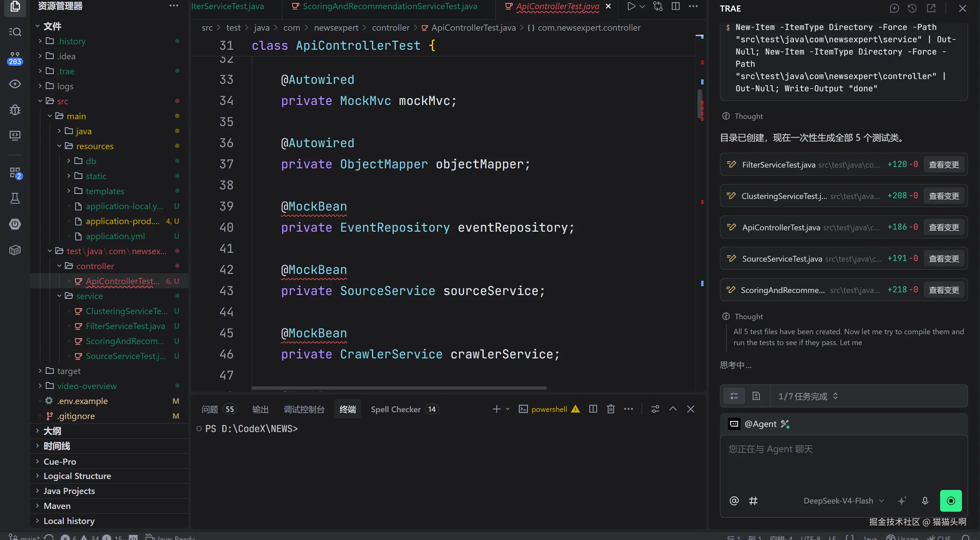Run the Java file with play icon
Image resolution: width=980 pixels, height=540 pixels.
(x=631, y=6)
